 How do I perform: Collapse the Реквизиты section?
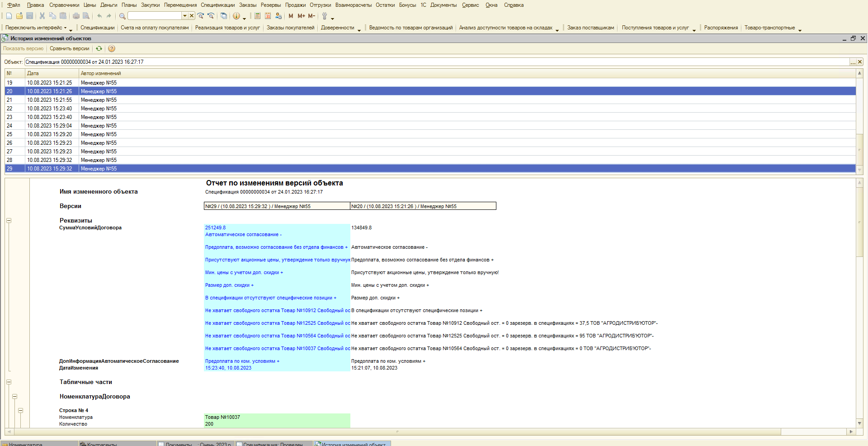point(9,221)
